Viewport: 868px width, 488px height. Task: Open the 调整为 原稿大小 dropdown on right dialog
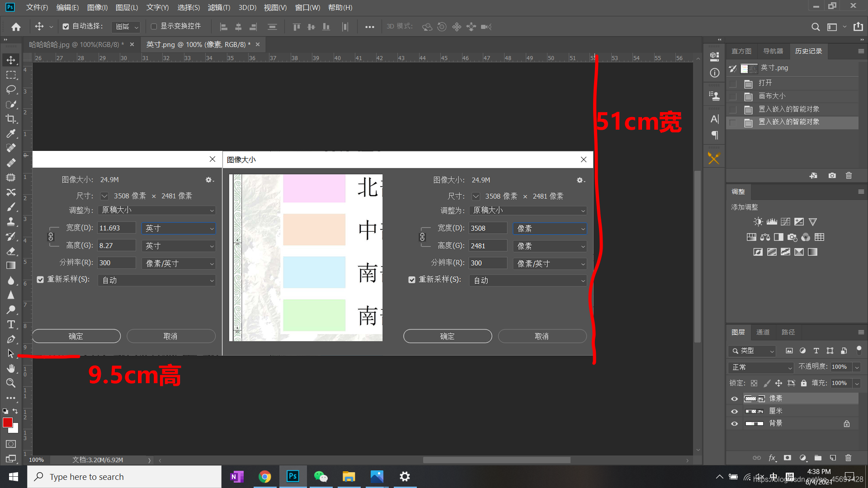click(528, 211)
